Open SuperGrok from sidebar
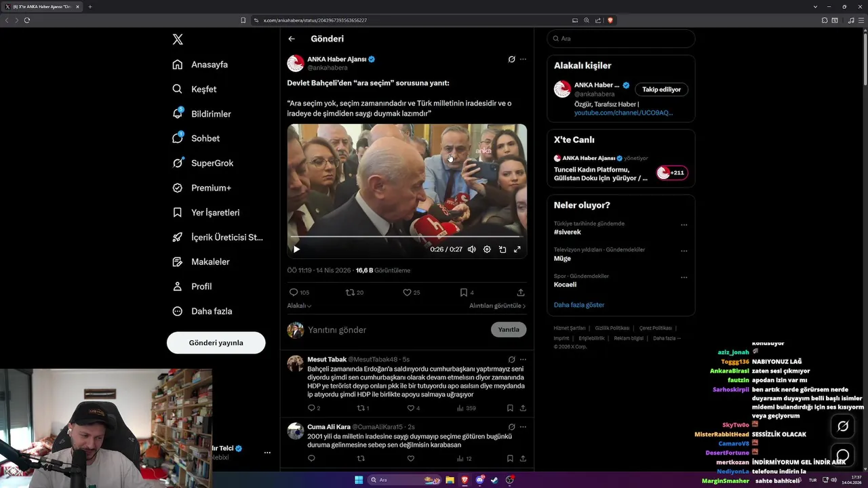Image resolution: width=868 pixels, height=488 pixels. tap(203, 163)
